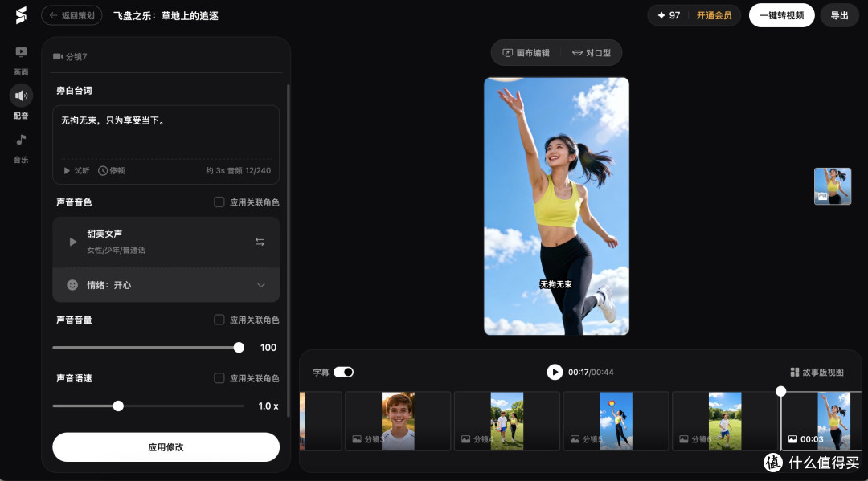Select the current 00:03 clip
This screenshot has height=481, width=868.
[x=821, y=421]
